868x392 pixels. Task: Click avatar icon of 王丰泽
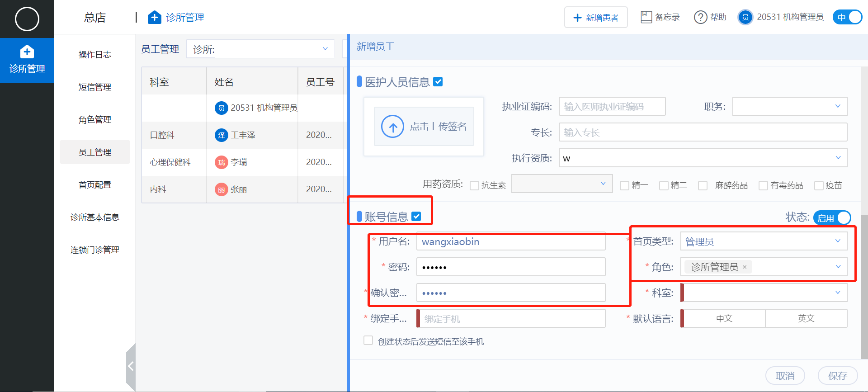(222, 135)
